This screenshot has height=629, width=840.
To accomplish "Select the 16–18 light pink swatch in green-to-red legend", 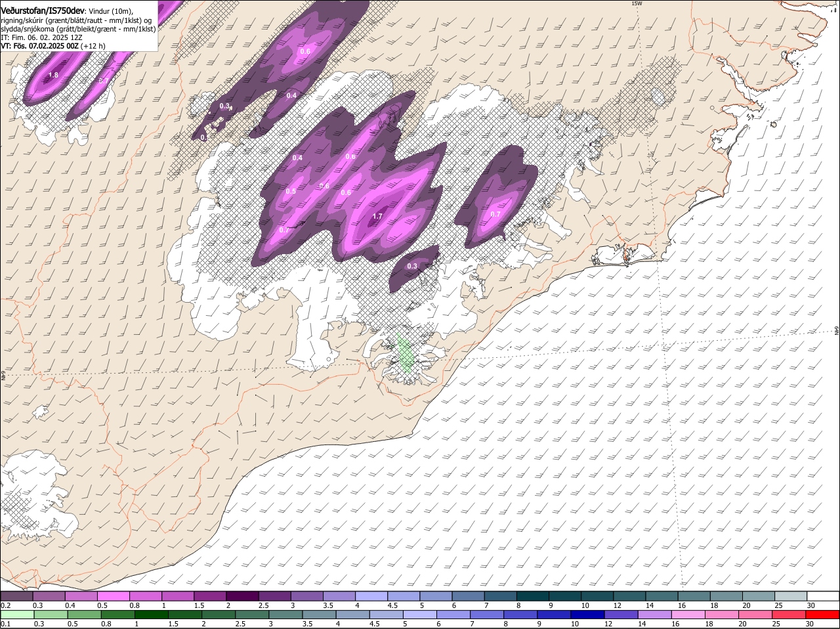I will point(688,615).
